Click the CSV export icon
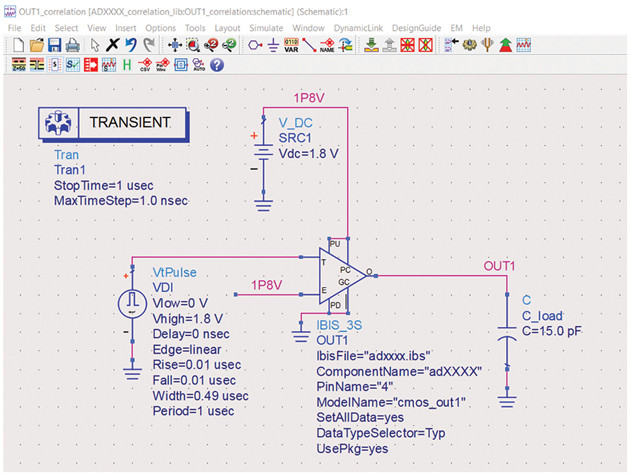 (x=145, y=64)
